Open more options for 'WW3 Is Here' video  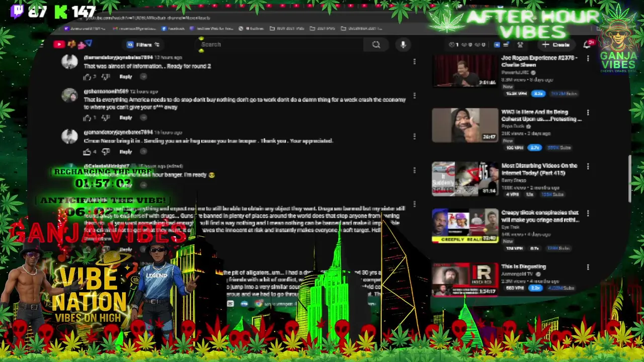(x=588, y=113)
